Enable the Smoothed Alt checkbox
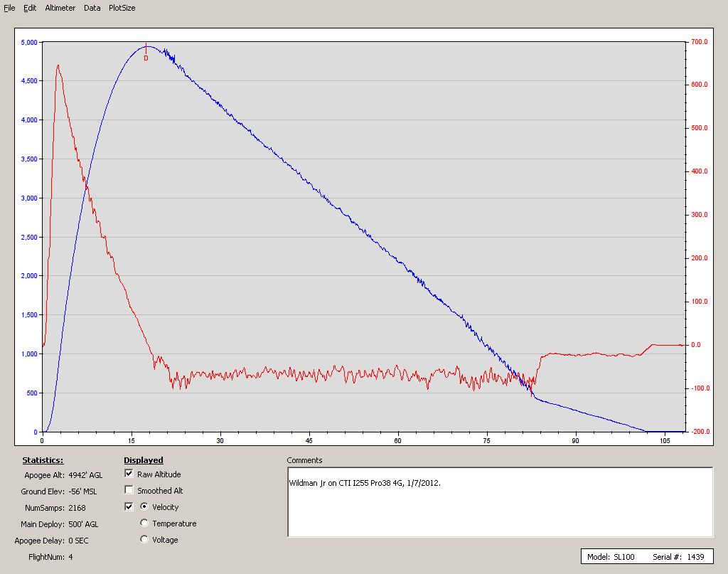Screen dimensions: 728x574 tap(129, 490)
